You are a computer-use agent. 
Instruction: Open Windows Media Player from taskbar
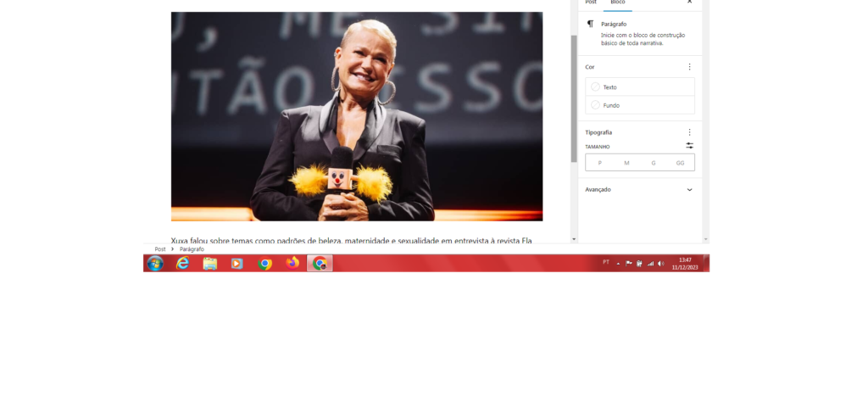237,264
